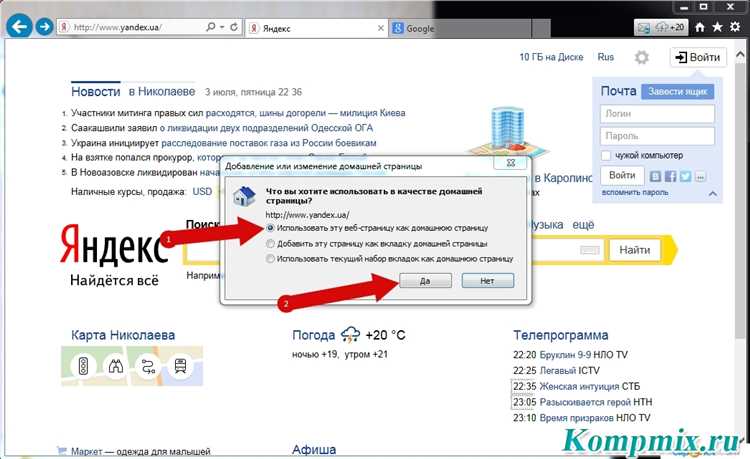Click the route planner map icon
This screenshot has height=459, width=750.
tap(148, 366)
